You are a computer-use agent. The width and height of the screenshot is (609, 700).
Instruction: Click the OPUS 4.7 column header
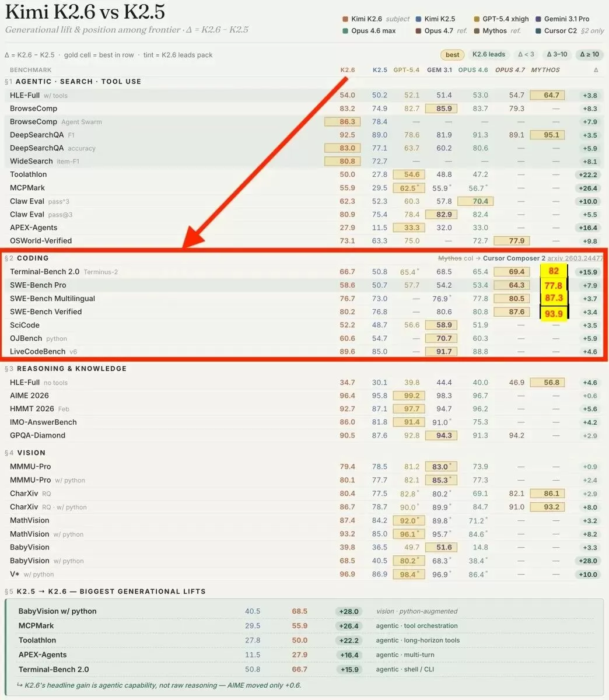point(510,70)
